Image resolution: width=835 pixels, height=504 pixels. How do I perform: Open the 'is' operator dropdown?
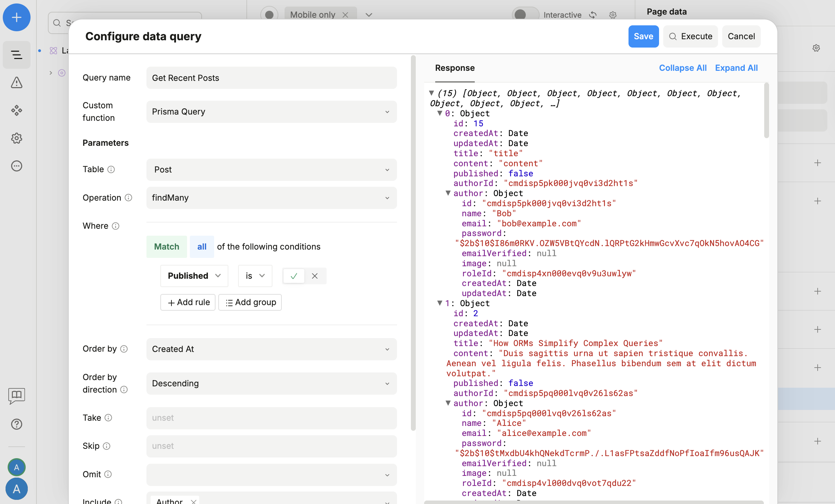tap(255, 276)
